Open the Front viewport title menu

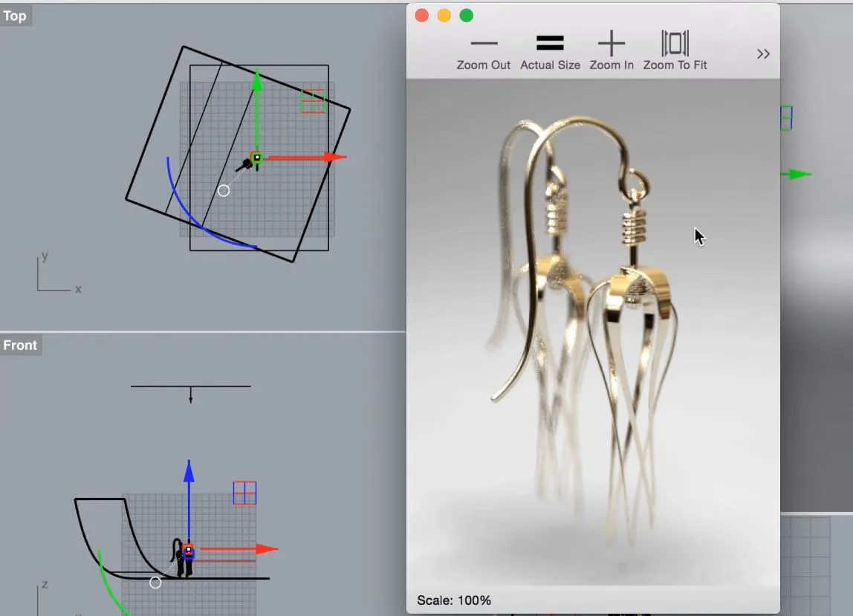[20, 345]
